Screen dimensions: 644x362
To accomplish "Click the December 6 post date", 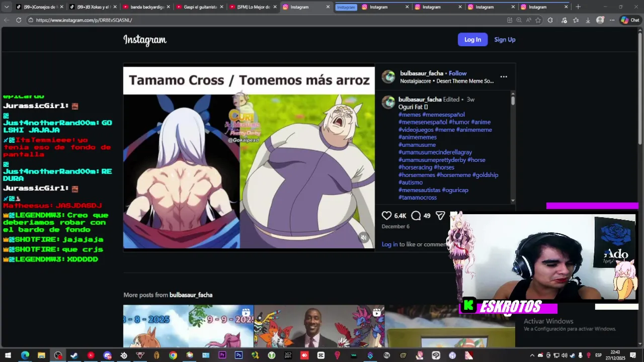I will coord(395,227).
